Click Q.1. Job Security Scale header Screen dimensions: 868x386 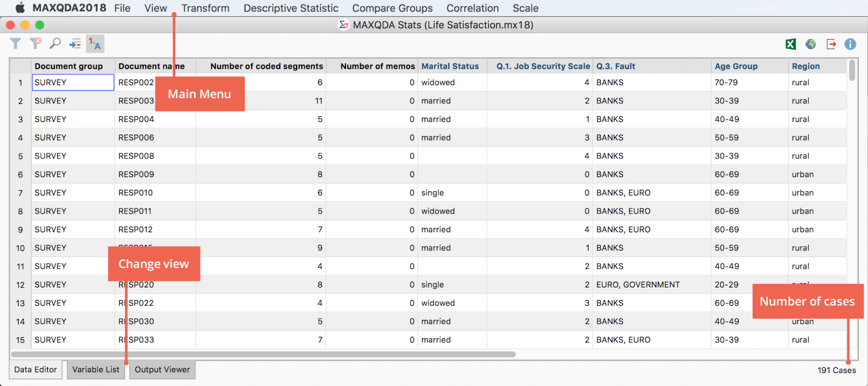point(540,66)
